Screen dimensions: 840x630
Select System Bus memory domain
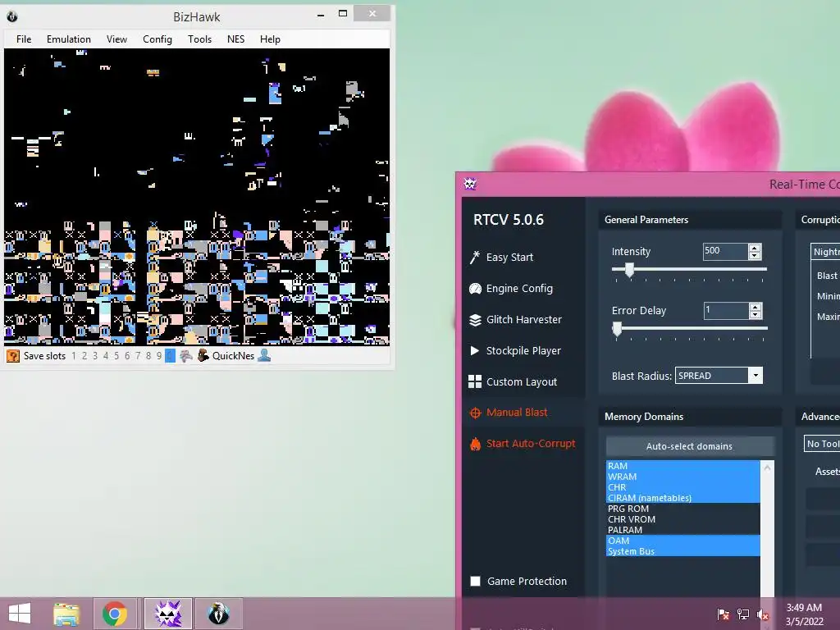(x=683, y=551)
